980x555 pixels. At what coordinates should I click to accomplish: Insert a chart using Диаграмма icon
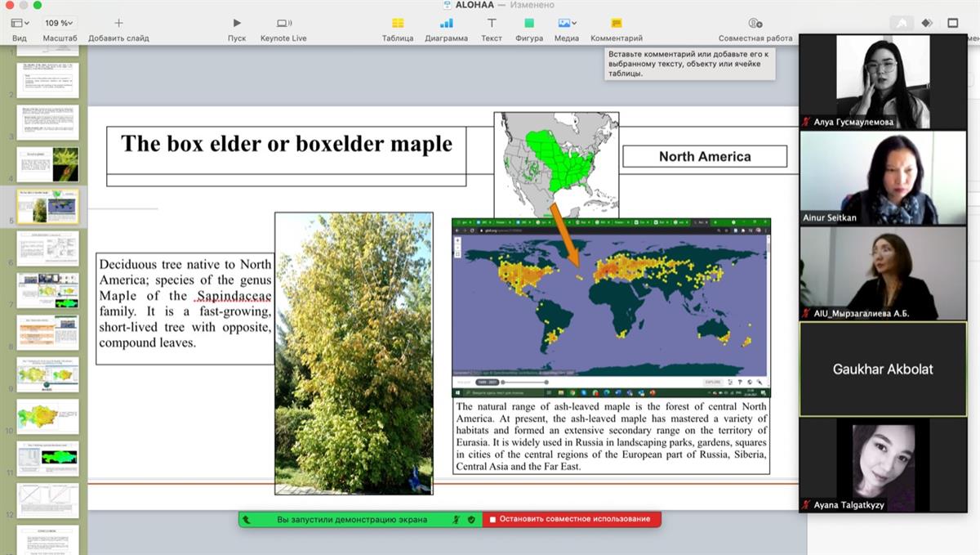click(446, 24)
